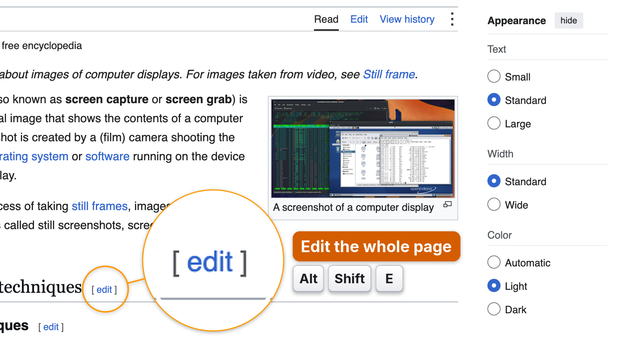
Task: Follow the Still frame link
Action: [389, 74]
